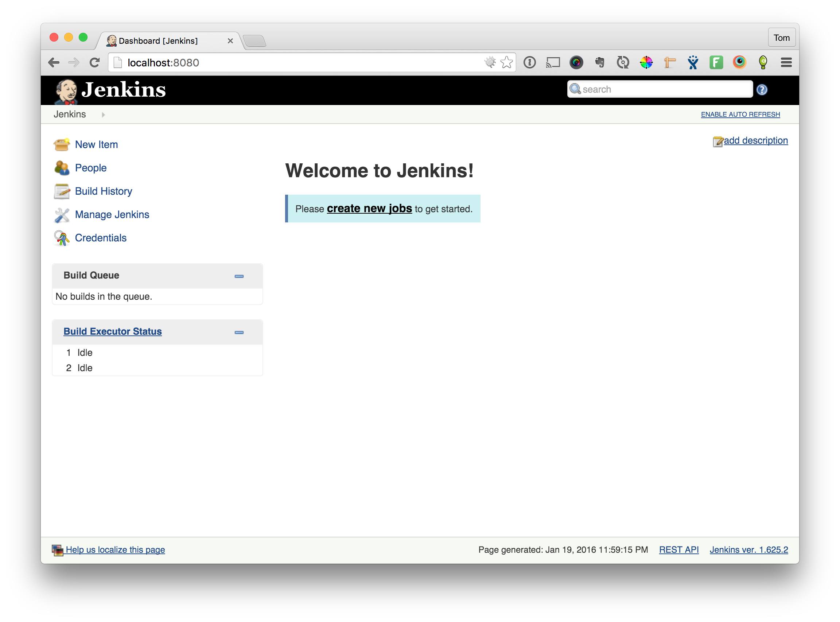This screenshot has width=840, height=622.
Task: Collapse the Build Queue panel
Action: coord(239,276)
